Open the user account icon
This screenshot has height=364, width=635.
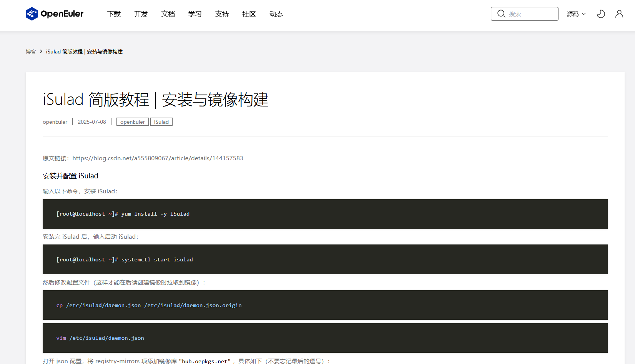[619, 14]
